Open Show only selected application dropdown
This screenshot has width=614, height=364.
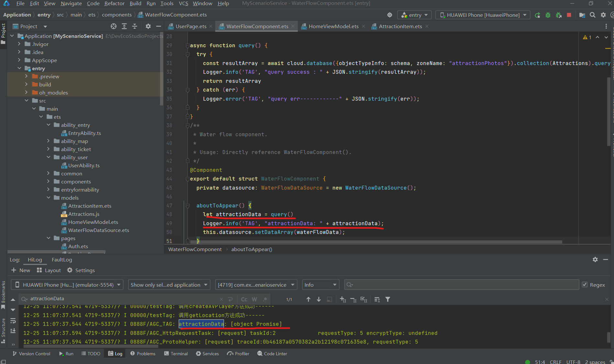coord(169,285)
